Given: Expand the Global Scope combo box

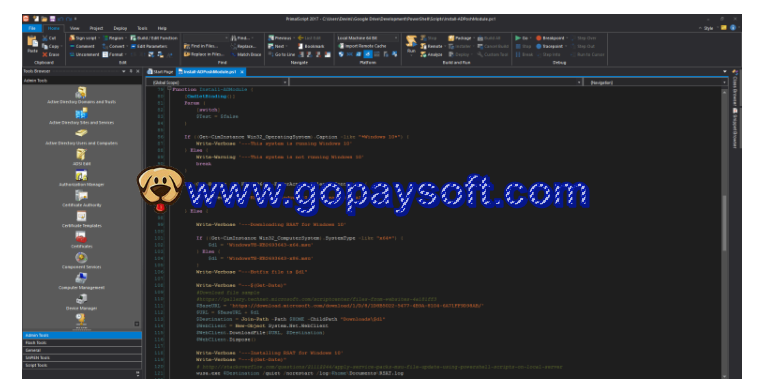Looking at the screenshot, I should (217, 82).
